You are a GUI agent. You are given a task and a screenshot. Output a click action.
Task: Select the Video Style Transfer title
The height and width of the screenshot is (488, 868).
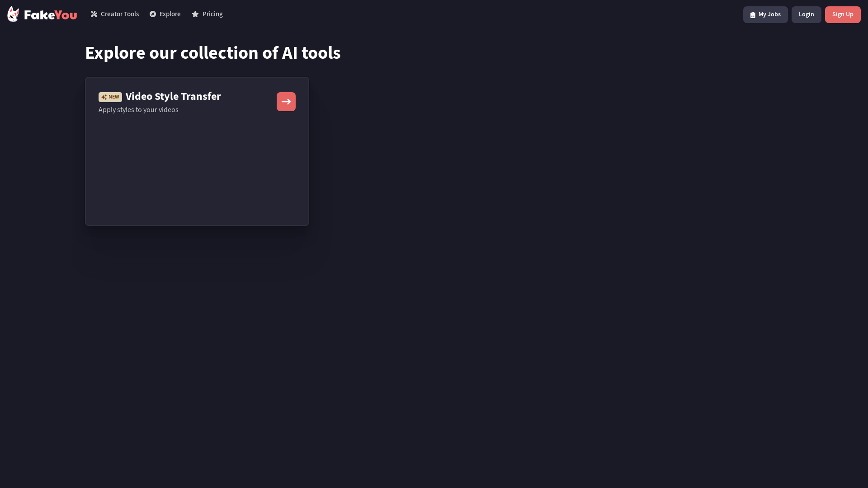[173, 96]
